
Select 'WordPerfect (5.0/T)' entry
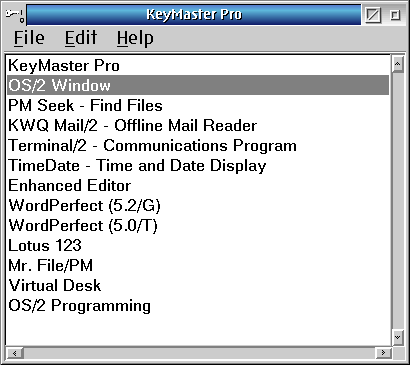click(x=198, y=225)
